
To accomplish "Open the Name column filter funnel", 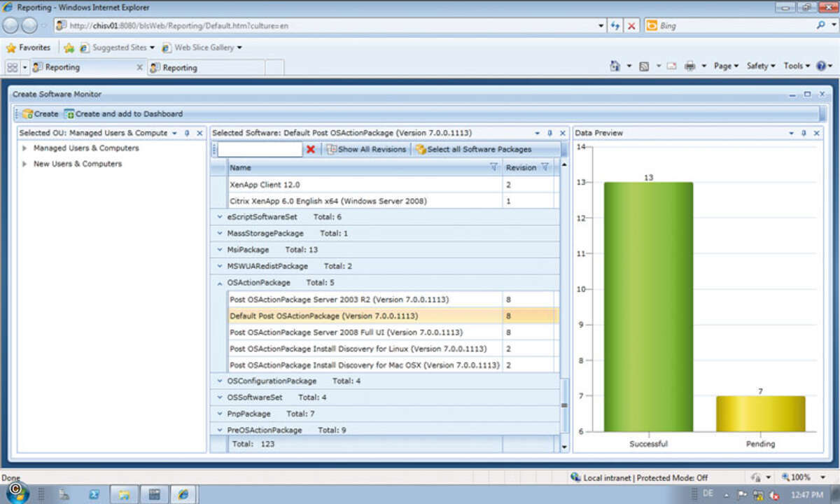I will [x=494, y=167].
